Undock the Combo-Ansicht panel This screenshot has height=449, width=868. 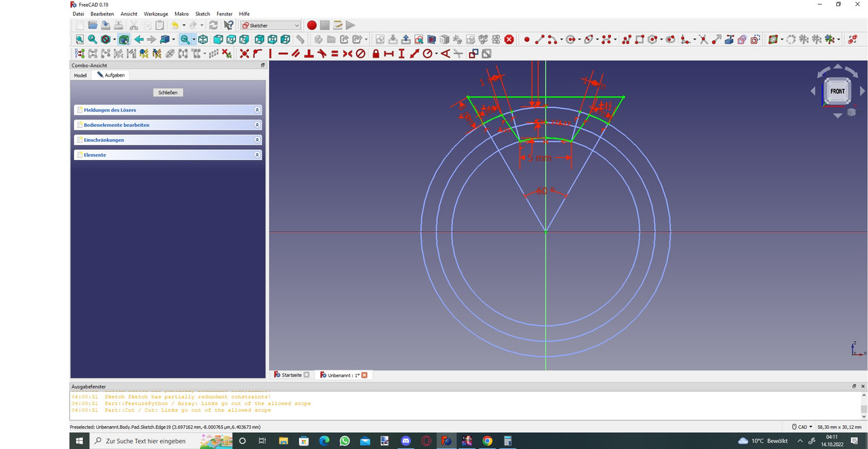(262, 65)
